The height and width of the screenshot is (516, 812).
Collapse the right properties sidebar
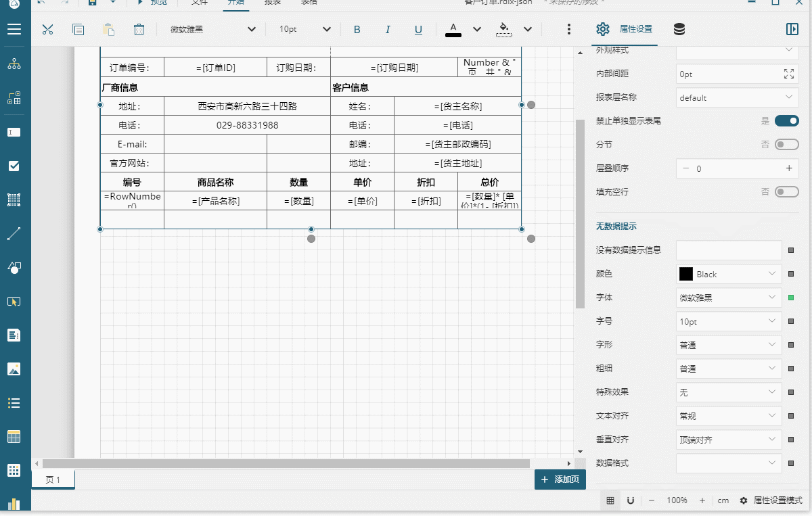pos(792,29)
